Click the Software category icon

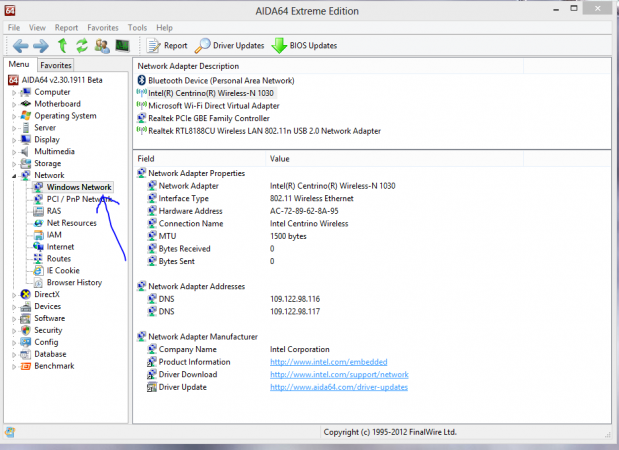[x=26, y=319]
